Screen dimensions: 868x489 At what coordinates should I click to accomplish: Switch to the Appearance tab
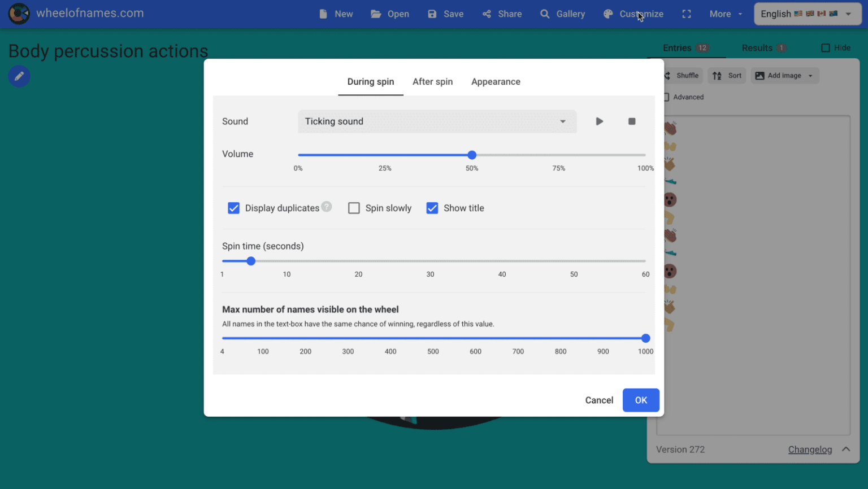pyautogui.click(x=496, y=82)
